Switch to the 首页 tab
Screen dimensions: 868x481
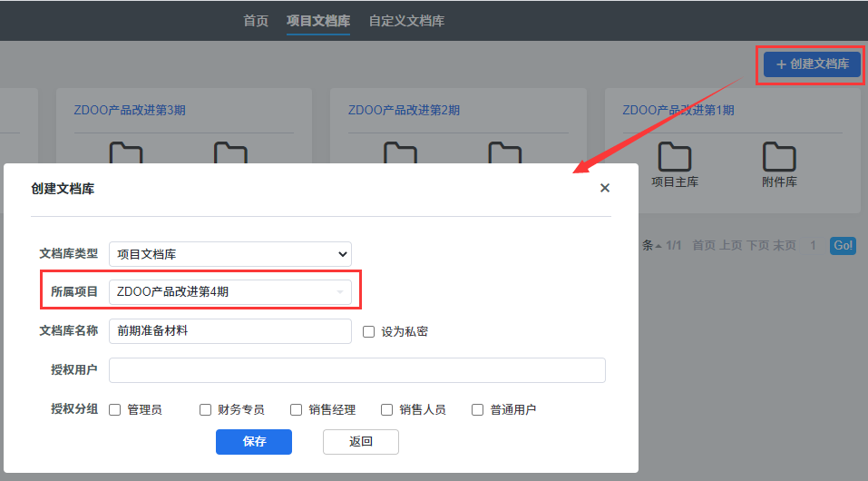pos(256,21)
